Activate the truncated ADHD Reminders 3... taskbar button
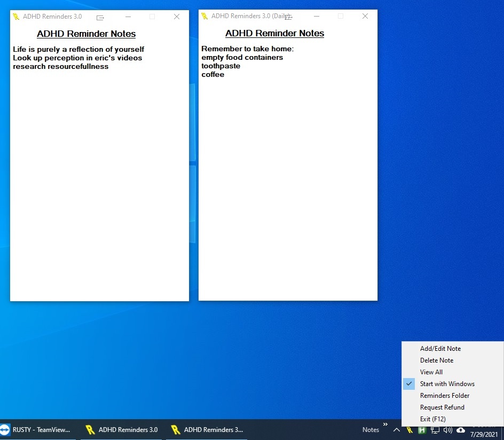Image resolution: width=504 pixels, height=440 pixels. tap(207, 430)
